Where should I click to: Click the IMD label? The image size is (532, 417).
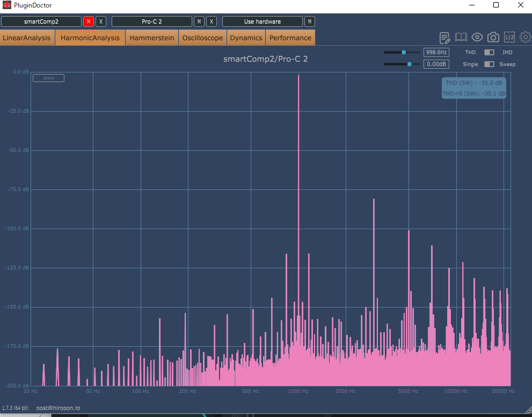[507, 52]
